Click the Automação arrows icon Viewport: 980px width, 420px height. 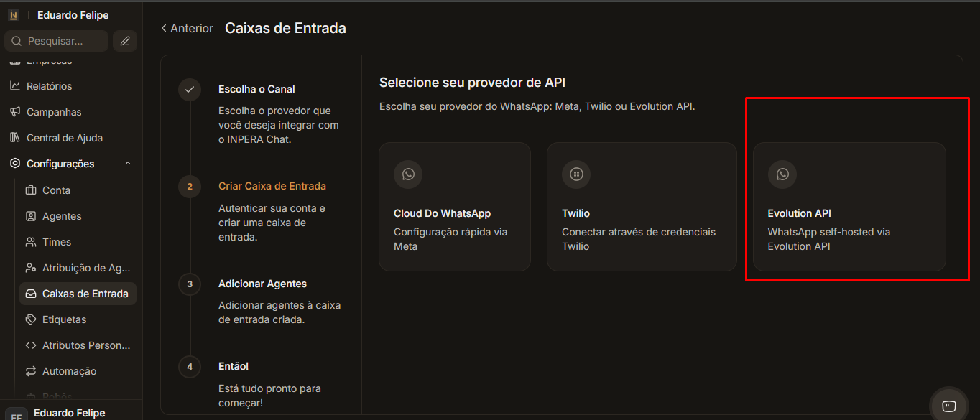click(x=31, y=371)
